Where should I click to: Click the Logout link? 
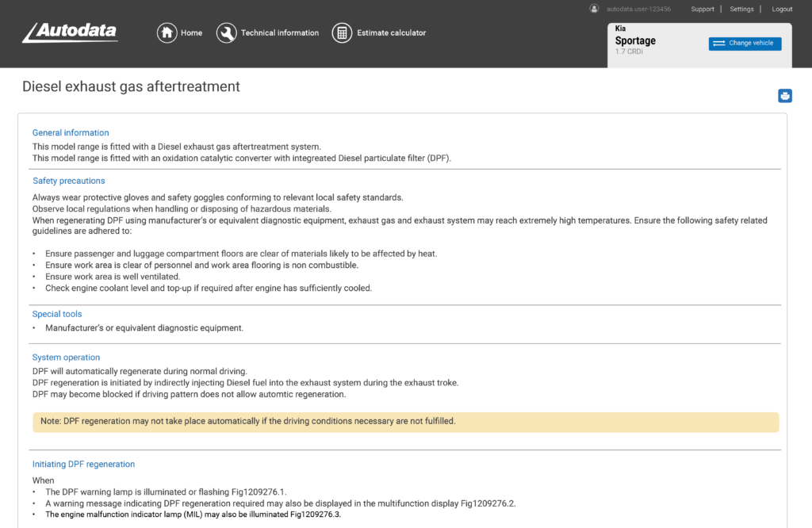pos(782,10)
